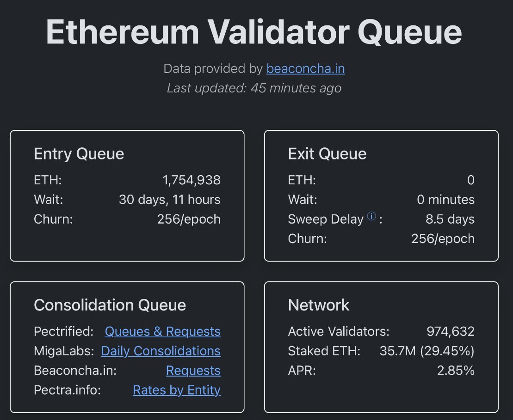Click Active Validators count 974,632
This screenshot has height=420, width=513.
coord(450,331)
